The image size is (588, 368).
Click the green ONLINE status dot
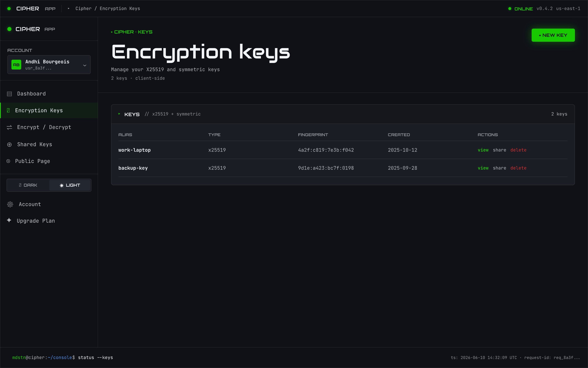point(510,9)
